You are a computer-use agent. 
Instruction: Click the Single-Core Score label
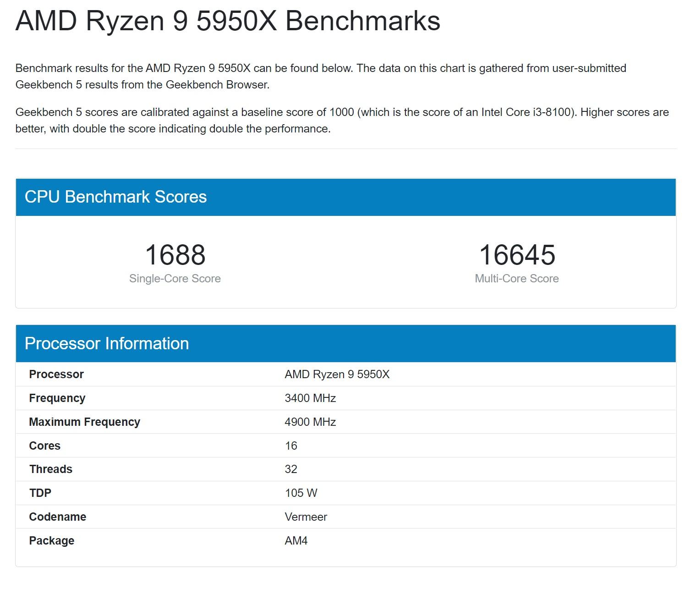(175, 279)
